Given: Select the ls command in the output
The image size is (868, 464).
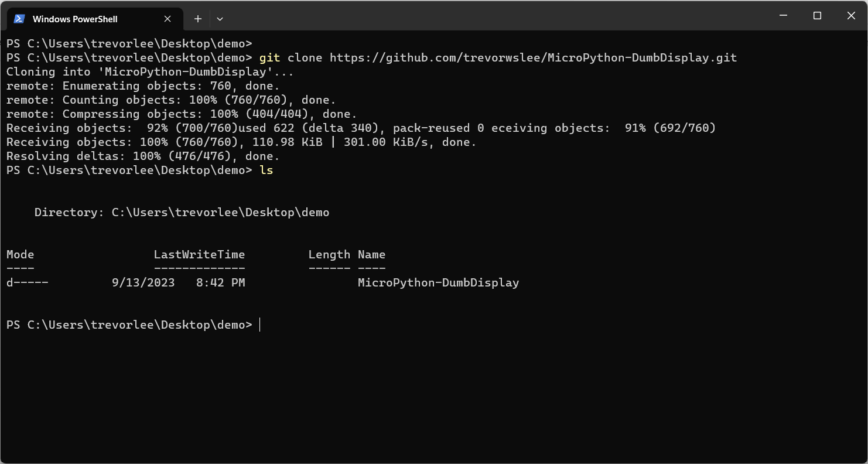Looking at the screenshot, I should 266,170.
